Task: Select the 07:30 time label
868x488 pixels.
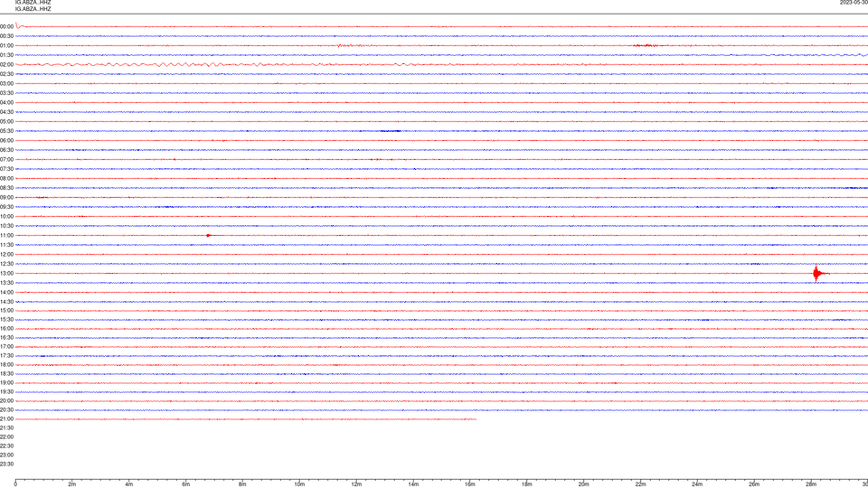Action: [6, 169]
